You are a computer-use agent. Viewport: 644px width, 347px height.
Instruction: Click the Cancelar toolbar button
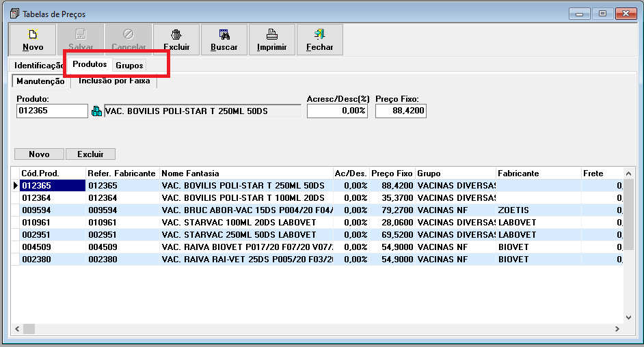tap(129, 40)
